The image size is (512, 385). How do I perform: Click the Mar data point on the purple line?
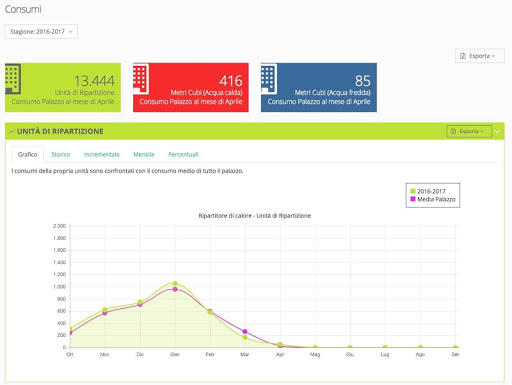point(245,332)
